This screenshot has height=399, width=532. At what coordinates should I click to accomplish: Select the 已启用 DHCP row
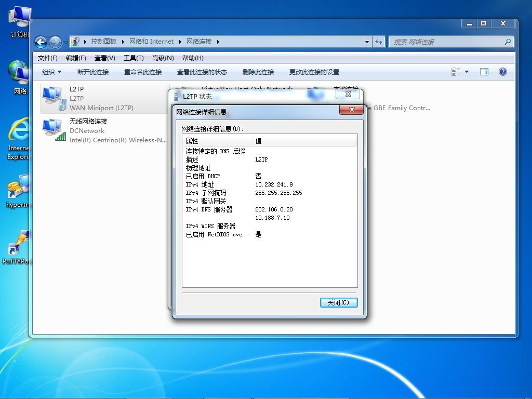(270, 176)
